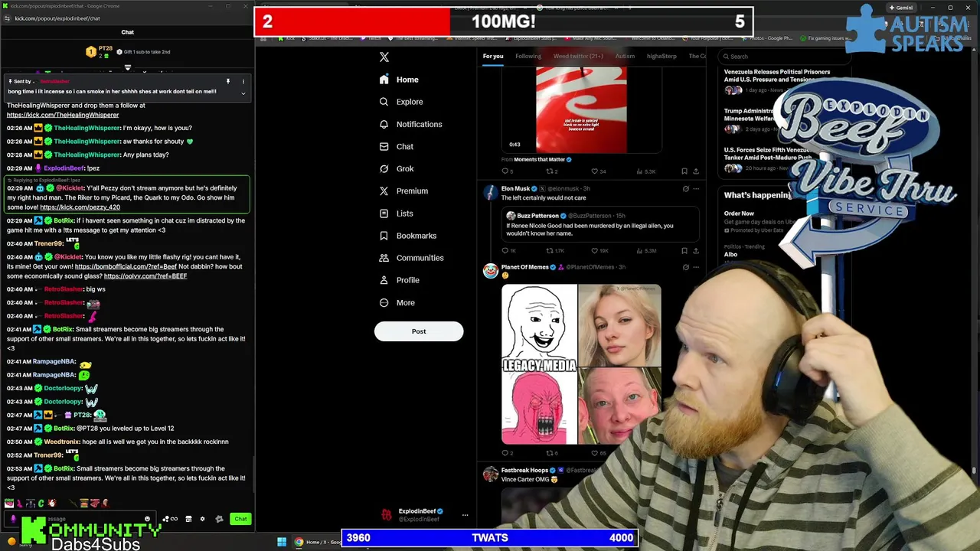
Task: Open Chat in X sidebar
Action: click(397, 146)
